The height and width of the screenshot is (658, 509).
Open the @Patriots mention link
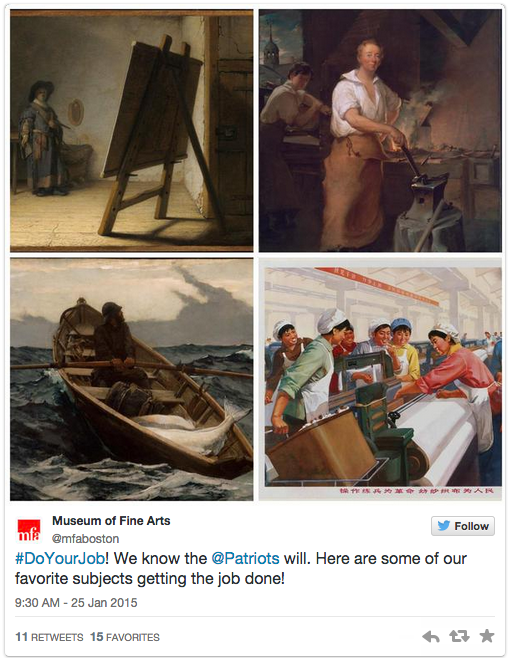pyautogui.click(x=245, y=558)
